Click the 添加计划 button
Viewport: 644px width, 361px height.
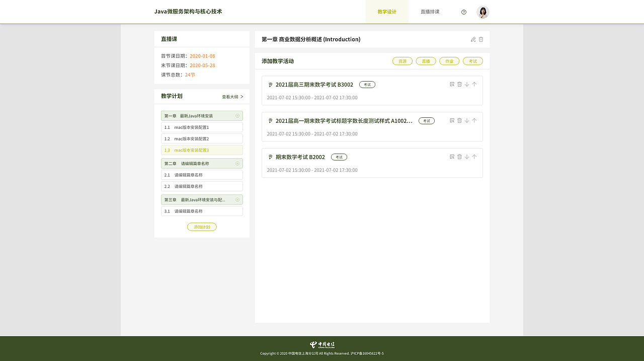tap(202, 227)
